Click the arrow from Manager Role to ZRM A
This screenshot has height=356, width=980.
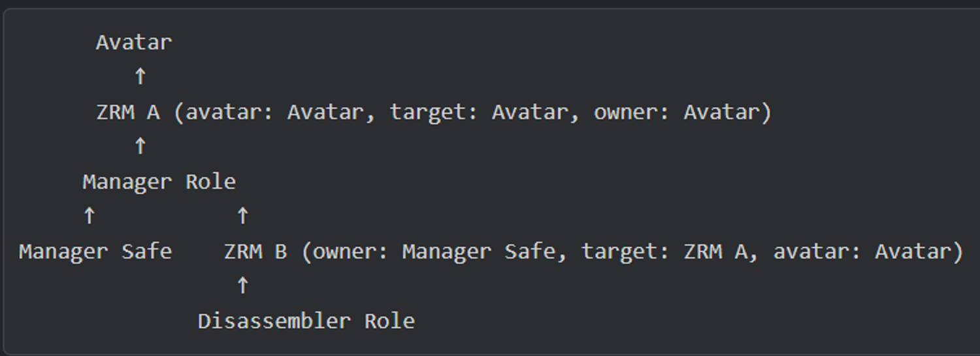140,146
